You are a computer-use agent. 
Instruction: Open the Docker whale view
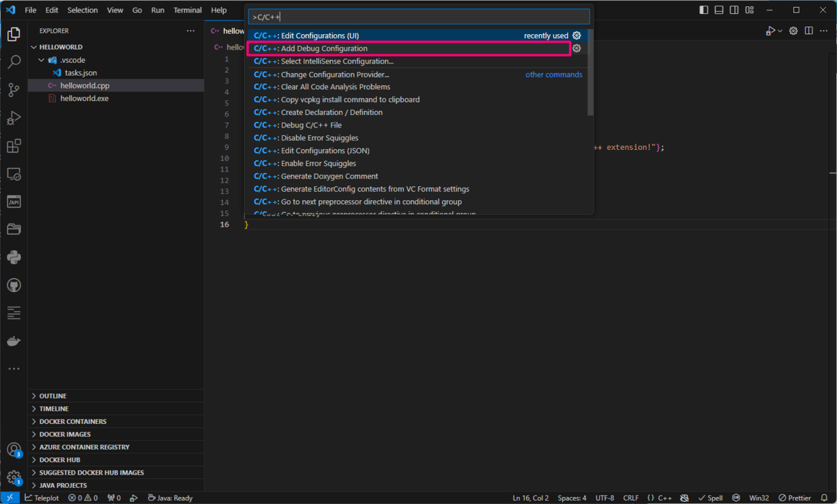click(x=13, y=341)
